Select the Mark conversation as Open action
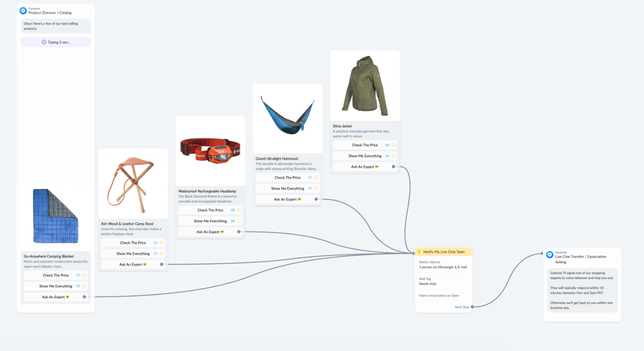The width and height of the screenshot is (644, 351). point(439,296)
